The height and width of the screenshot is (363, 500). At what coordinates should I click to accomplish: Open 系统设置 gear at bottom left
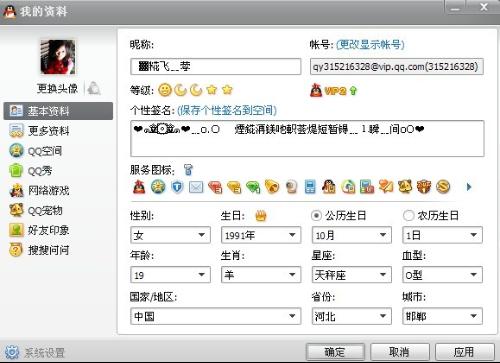(12, 352)
